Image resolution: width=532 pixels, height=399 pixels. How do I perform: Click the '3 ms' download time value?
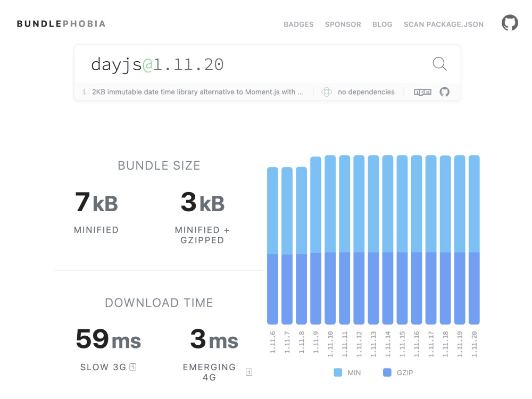[214, 339]
